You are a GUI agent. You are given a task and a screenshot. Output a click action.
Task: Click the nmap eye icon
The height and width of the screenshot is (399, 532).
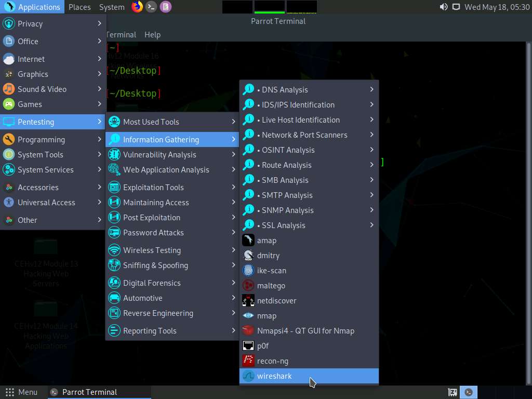click(x=248, y=316)
